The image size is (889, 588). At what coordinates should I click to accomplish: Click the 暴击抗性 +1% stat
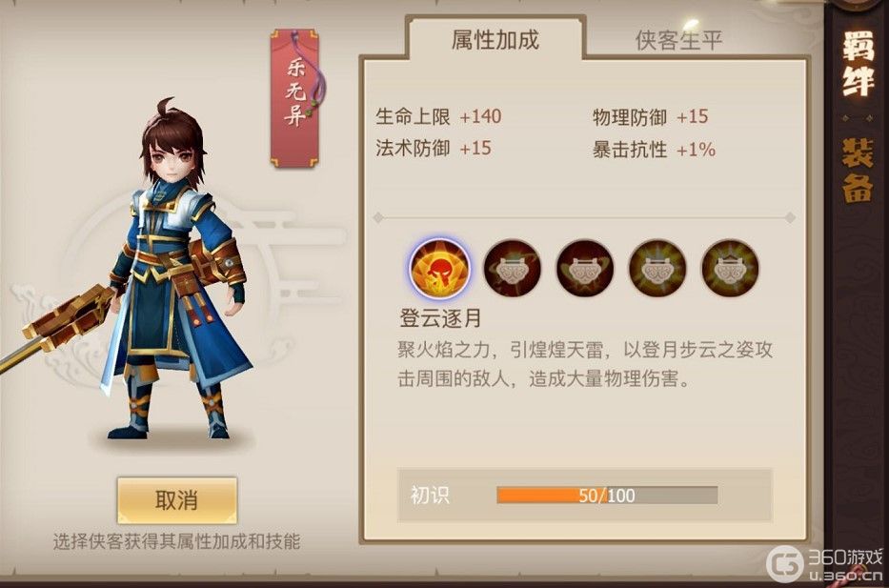654,149
